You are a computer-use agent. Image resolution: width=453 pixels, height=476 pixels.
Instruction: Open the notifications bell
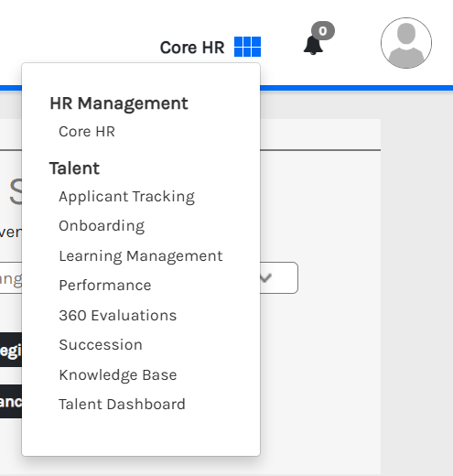pos(313,45)
